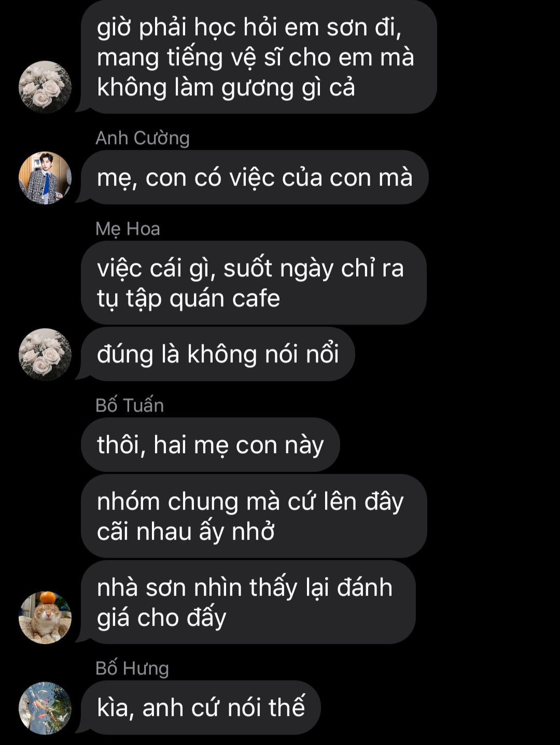Select message 'giờ phải học hỏi em sơn đi'
560x745 pixels.
click(x=259, y=57)
